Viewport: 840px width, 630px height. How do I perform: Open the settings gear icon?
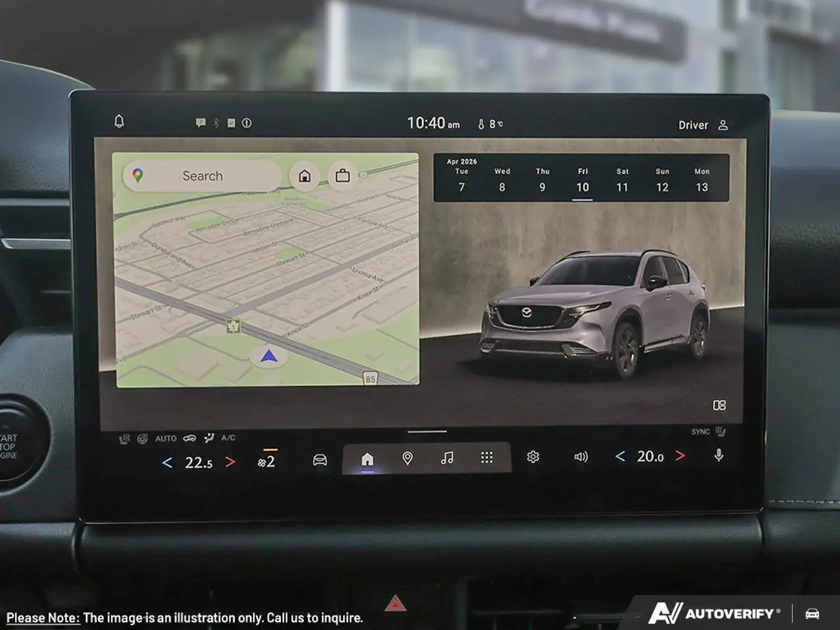(x=533, y=457)
